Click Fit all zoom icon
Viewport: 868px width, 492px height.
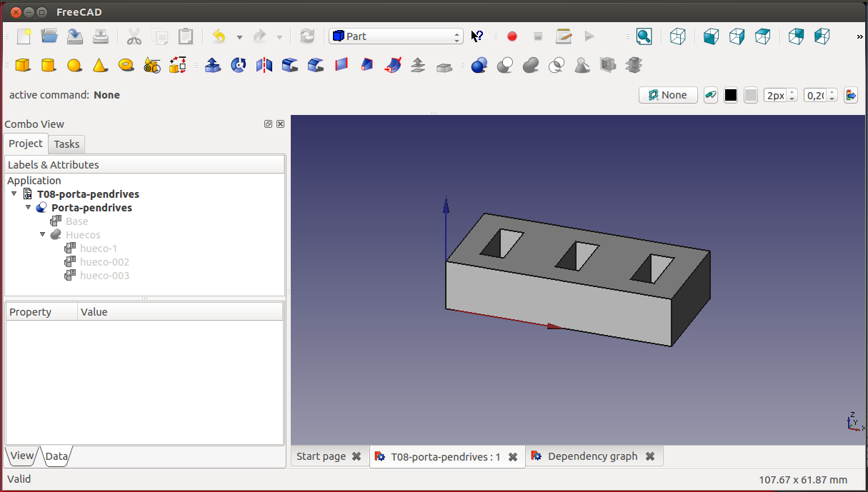point(644,36)
